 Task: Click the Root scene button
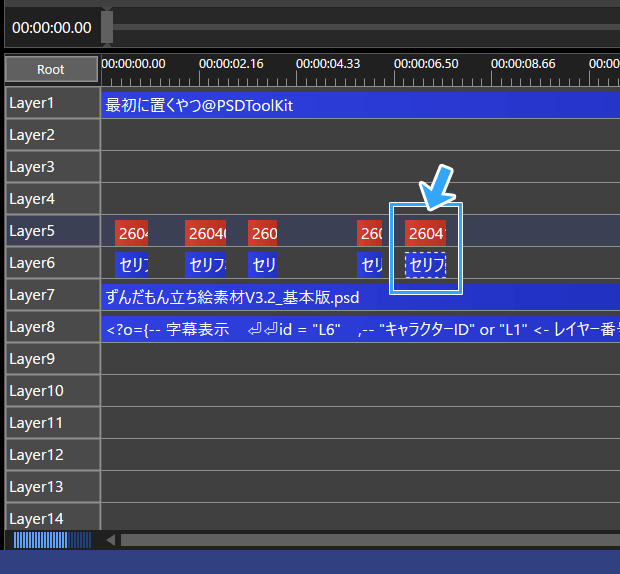coord(51,70)
